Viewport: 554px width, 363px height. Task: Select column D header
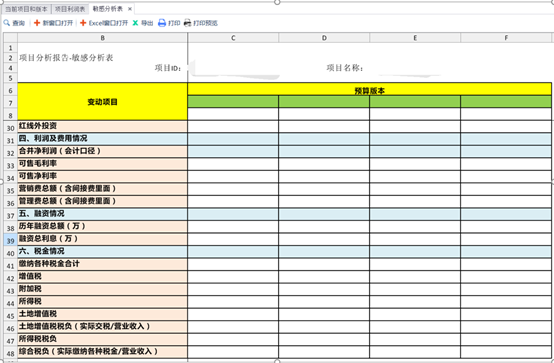pos(324,38)
